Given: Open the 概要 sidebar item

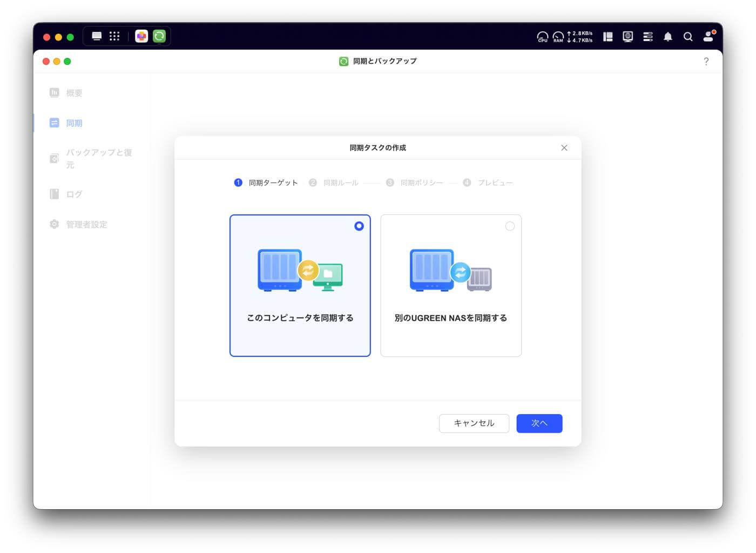Looking at the screenshot, I should tap(74, 93).
